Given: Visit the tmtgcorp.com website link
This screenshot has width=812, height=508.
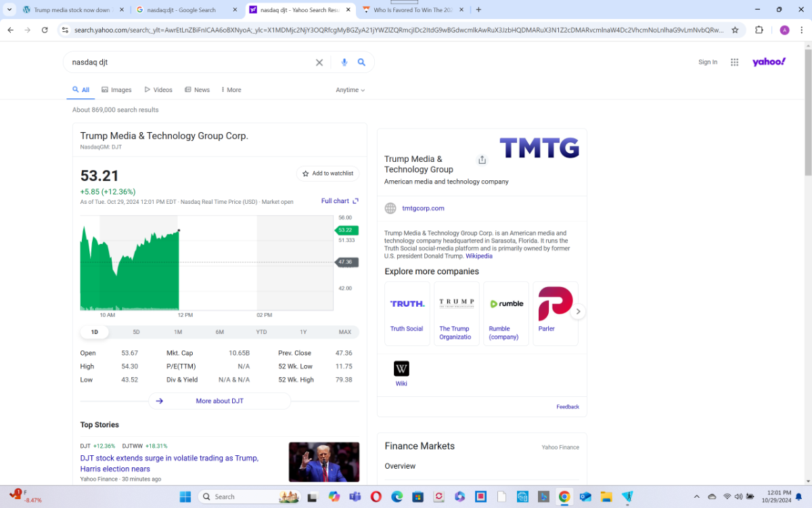Looking at the screenshot, I should click(423, 209).
